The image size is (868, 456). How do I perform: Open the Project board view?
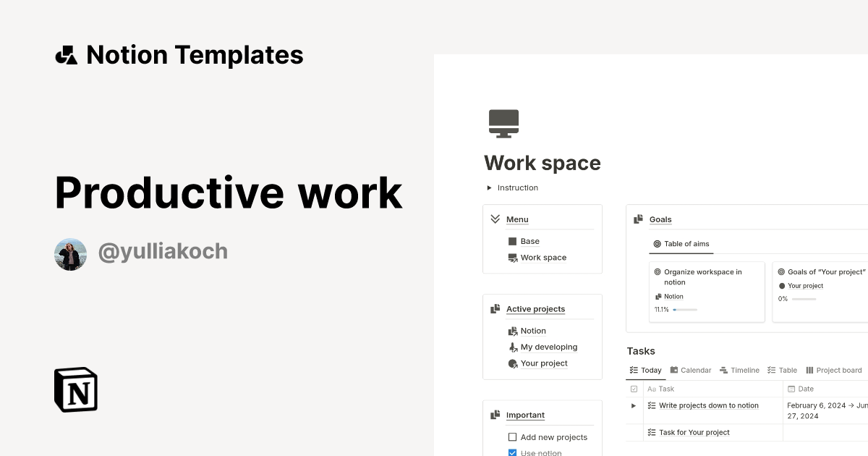point(833,370)
